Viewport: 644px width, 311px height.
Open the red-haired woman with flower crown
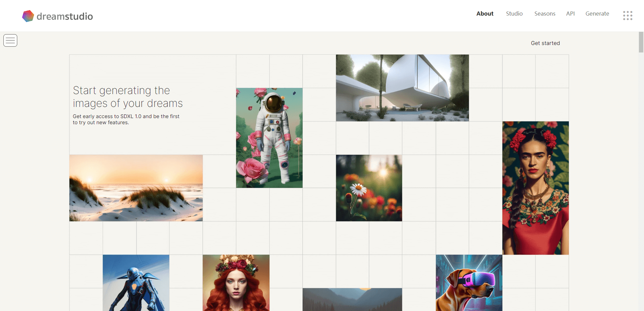click(x=236, y=283)
